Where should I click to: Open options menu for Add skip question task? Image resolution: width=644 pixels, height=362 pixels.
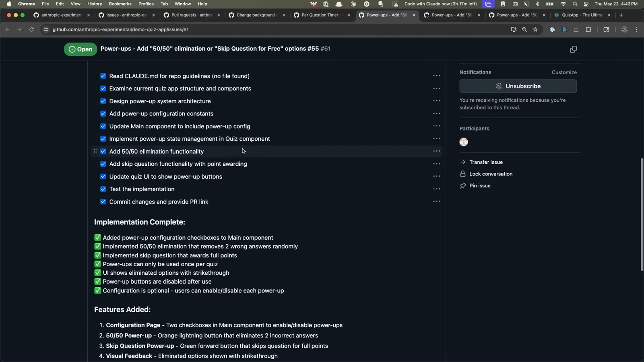[x=436, y=164]
